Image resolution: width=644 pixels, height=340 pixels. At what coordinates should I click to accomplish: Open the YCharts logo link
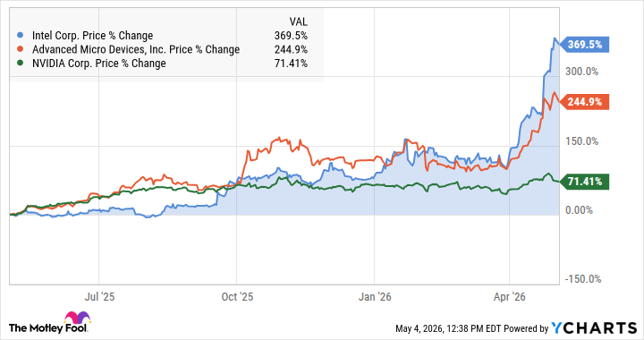(x=594, y=328)
